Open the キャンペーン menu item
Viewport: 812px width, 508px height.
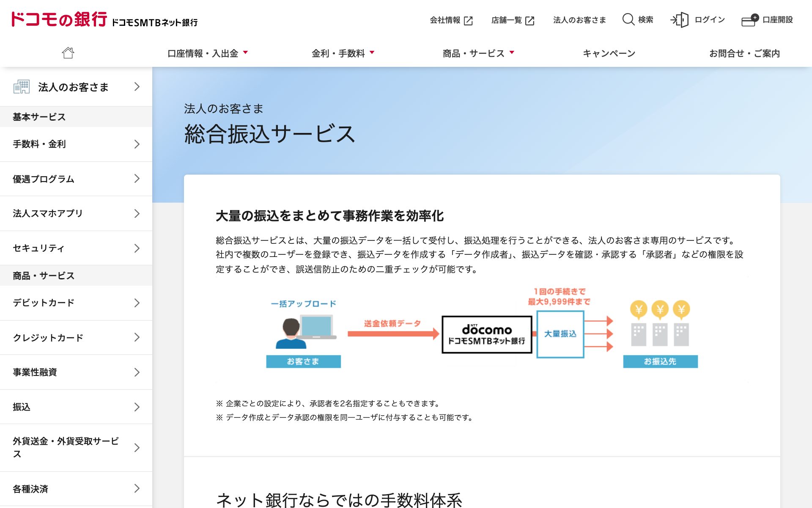[609, 53]
